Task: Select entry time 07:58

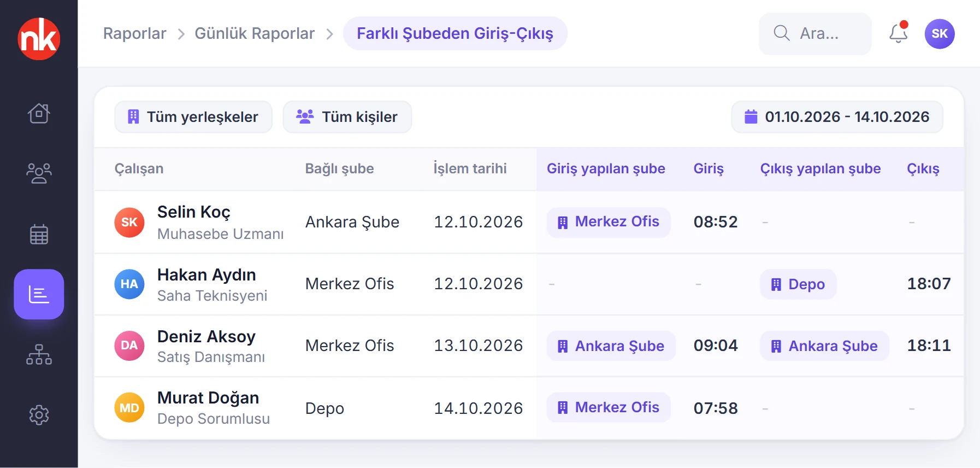Action: (716, 408)
